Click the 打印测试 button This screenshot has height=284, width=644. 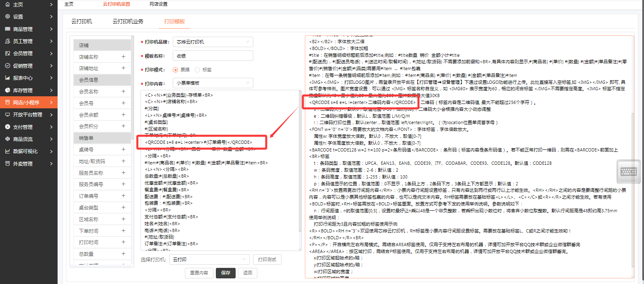pyautogui.click(x=267, y=259)
